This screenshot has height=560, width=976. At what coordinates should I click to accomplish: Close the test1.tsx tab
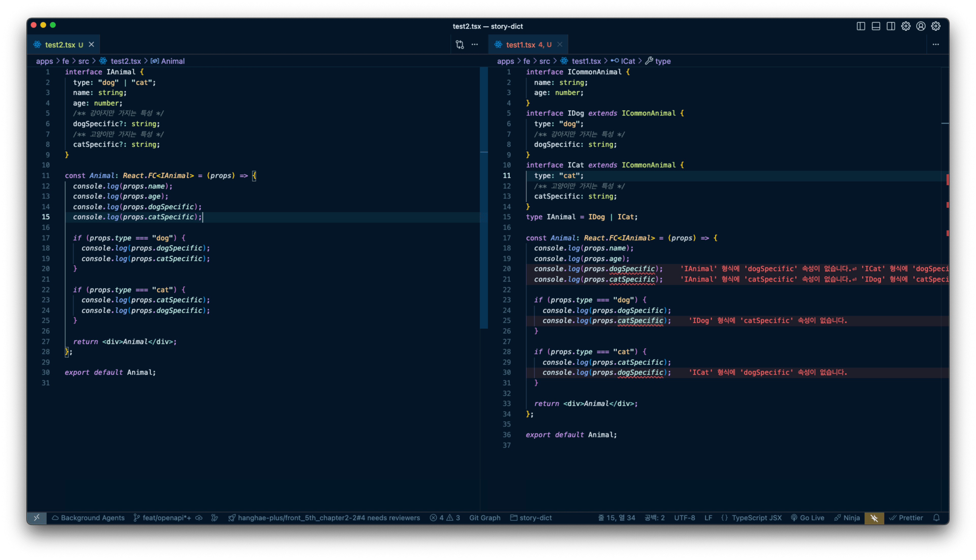click(x=560, y=45)
